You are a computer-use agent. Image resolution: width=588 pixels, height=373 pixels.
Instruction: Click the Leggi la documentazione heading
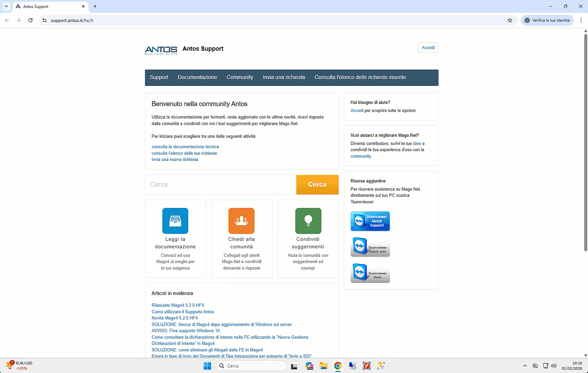click(175, 243)
